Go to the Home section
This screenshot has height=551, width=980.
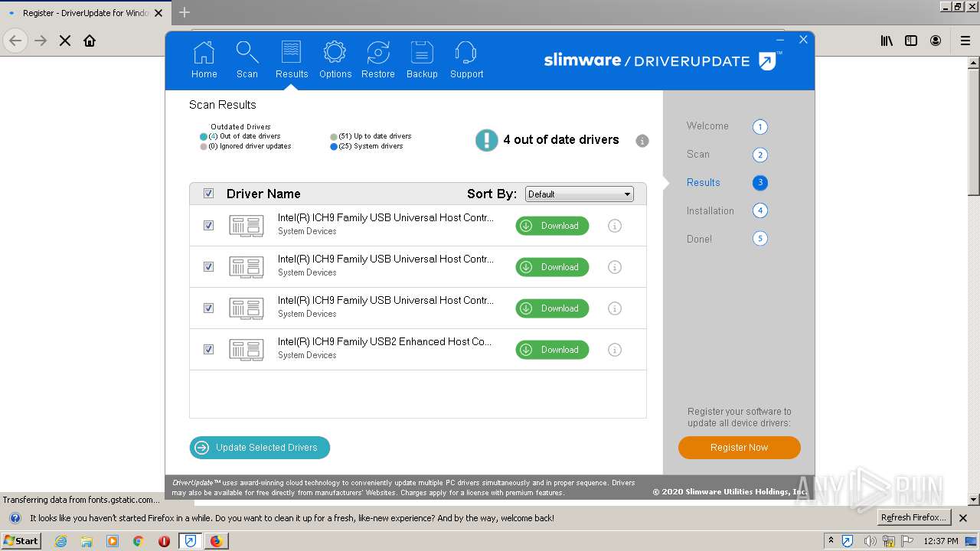[204, 60]
